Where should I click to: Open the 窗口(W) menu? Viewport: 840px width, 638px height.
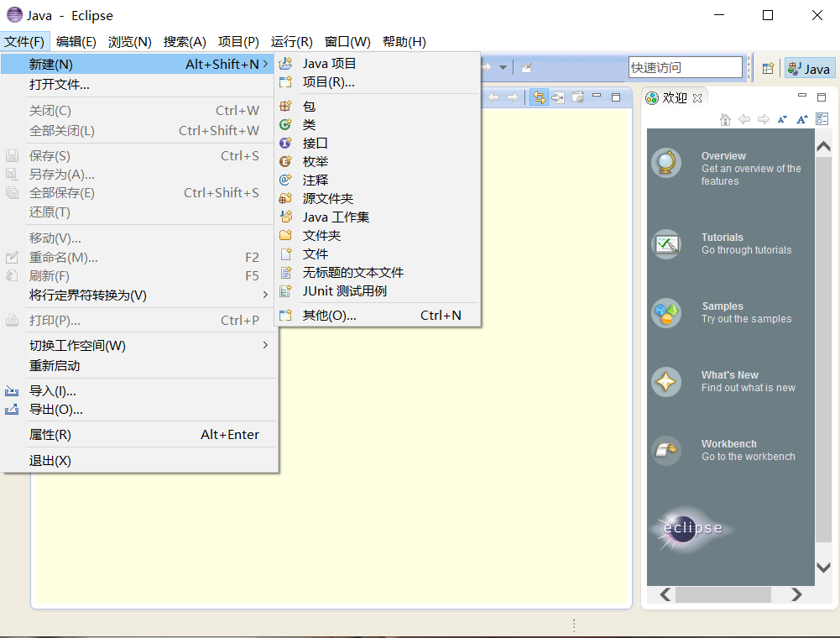(x=347, y=42)
